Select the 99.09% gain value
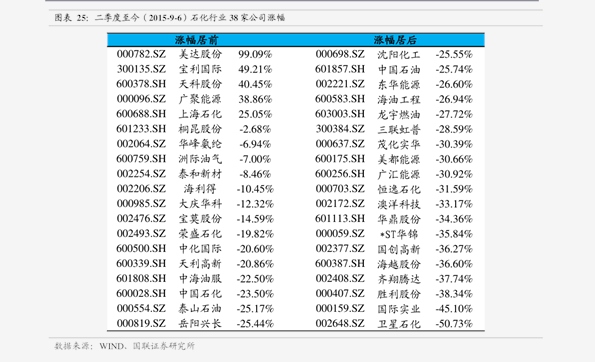Image resolution: width=595 pixels, height=362 pixels. (x=255, y=55)
